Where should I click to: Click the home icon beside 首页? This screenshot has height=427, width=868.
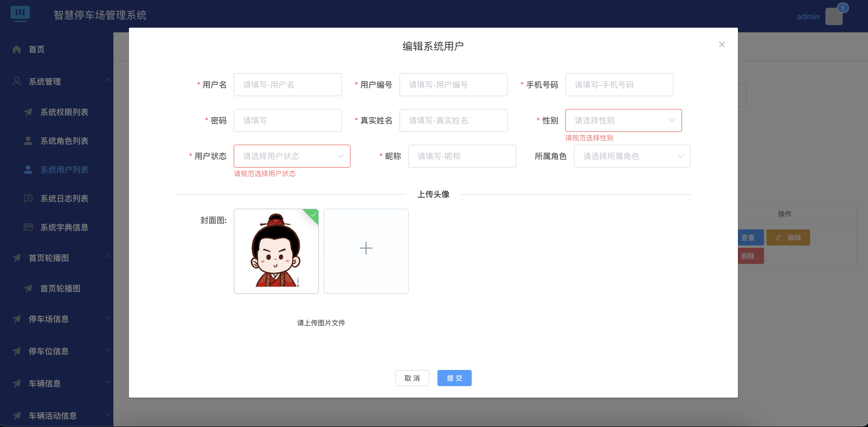[x=16, y=49]
